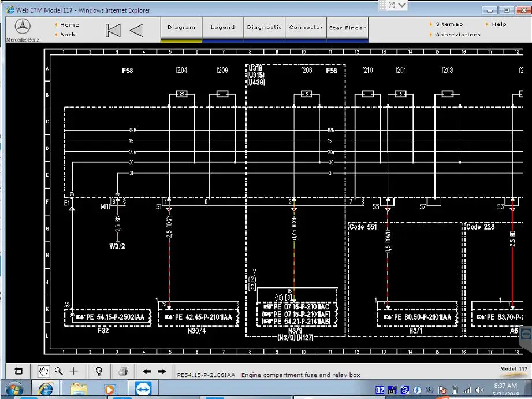The width and height of the screenshot is (532, 399).
Task: Activate the magnifier zoom tool
Action: [x=59, y=371]
